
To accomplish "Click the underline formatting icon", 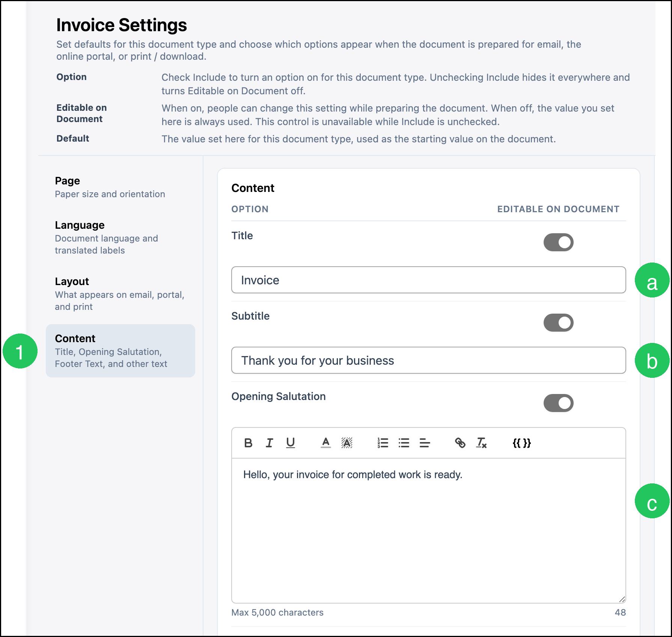I will [x=290, y=443].
